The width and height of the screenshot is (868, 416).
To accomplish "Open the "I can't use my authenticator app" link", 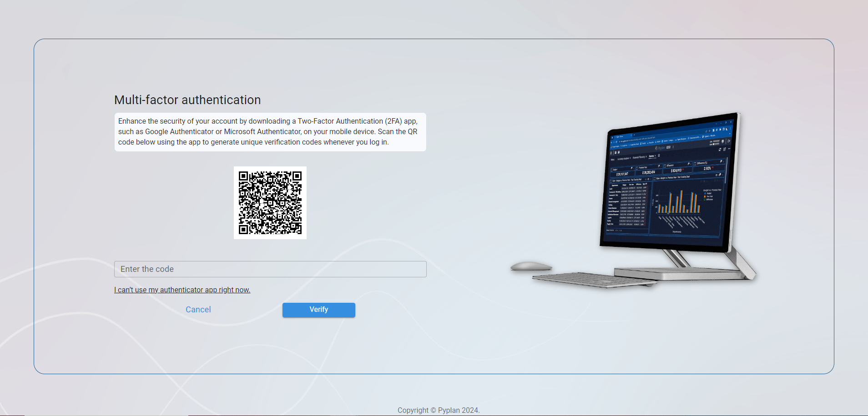I will [182, 290].
